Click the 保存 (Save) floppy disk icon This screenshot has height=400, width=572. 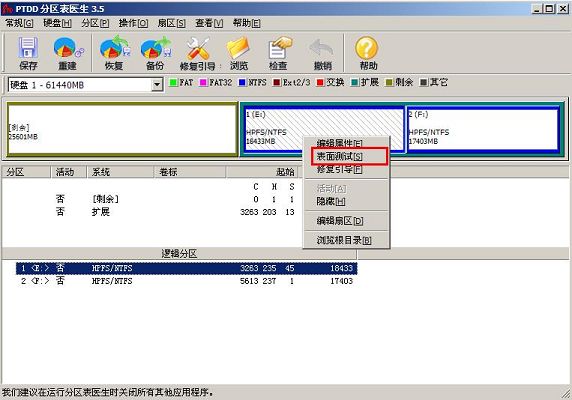(28, 48)
